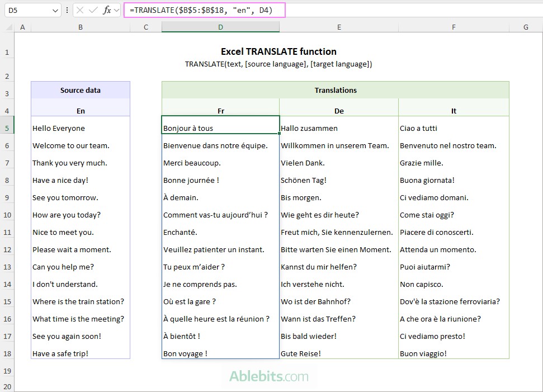543x392 pixels.
Task: Select cell 'Hallo zusammen'
Action: [339, 125]
